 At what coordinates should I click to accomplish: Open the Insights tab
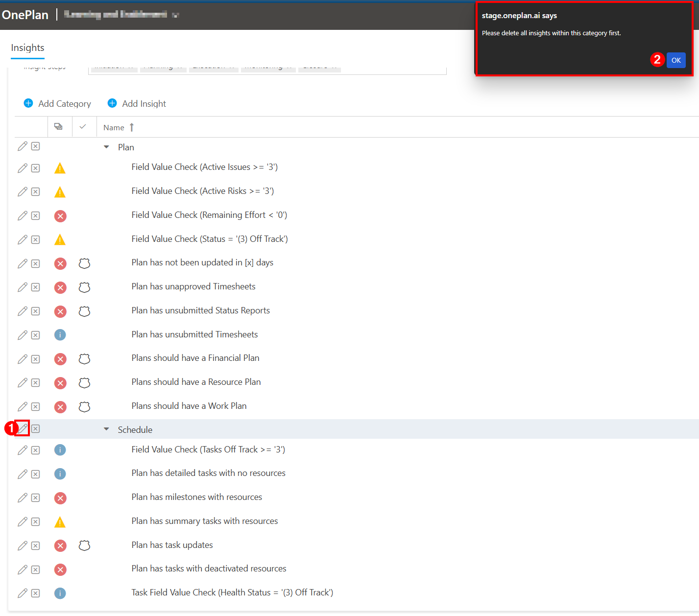pyautogui.click(x=27, y=48)
